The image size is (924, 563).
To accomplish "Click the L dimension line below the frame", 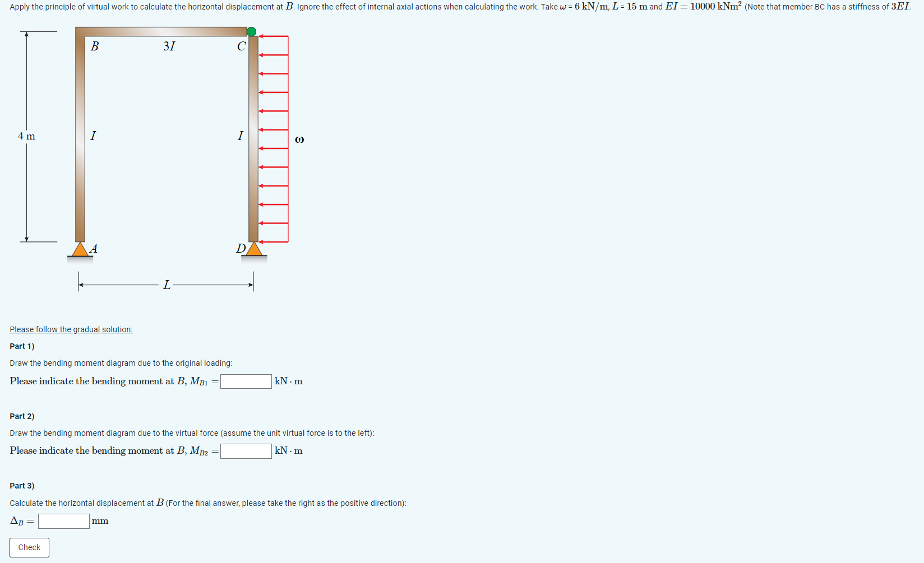I will point(166,285).
